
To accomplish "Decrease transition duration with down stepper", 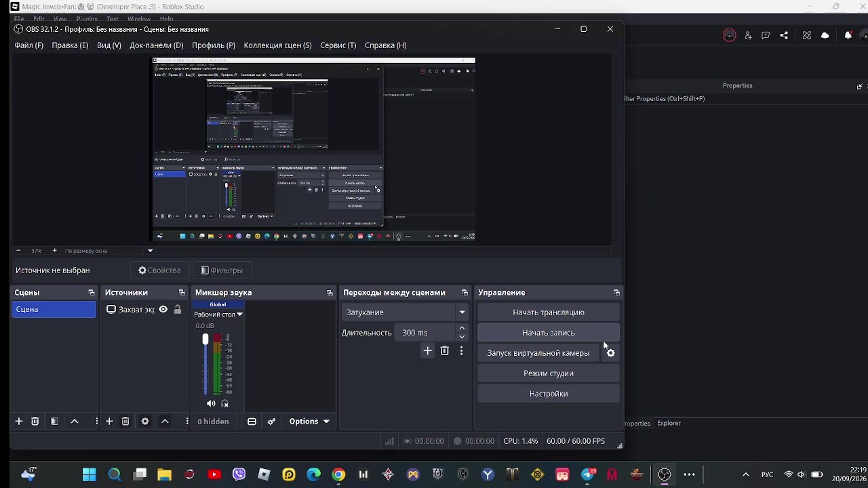I will (x=462, y=337).
